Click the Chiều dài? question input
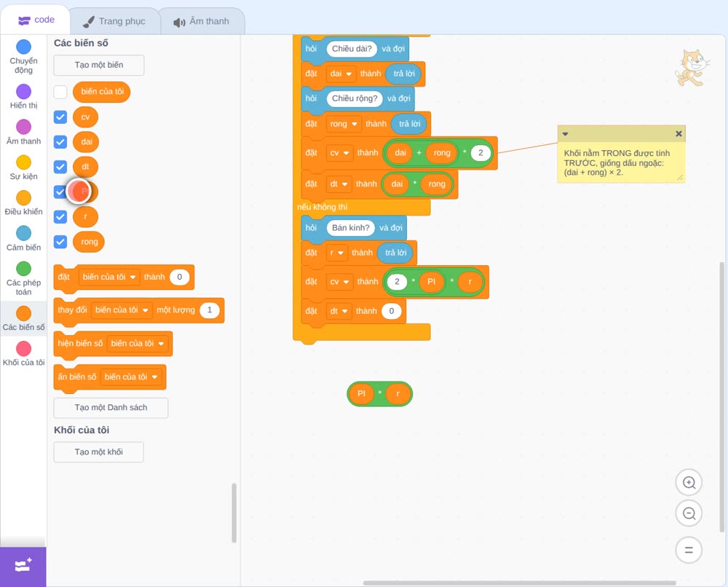 tap(352, 48)
